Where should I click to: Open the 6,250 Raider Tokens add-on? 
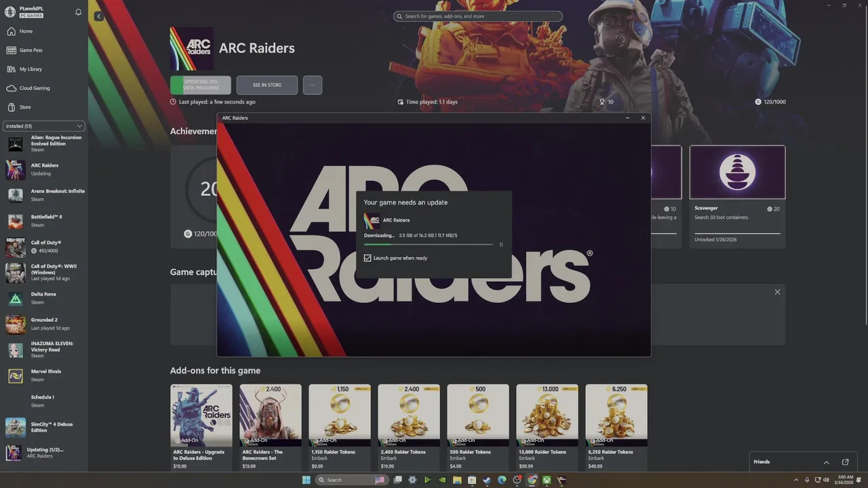(616, 427)
